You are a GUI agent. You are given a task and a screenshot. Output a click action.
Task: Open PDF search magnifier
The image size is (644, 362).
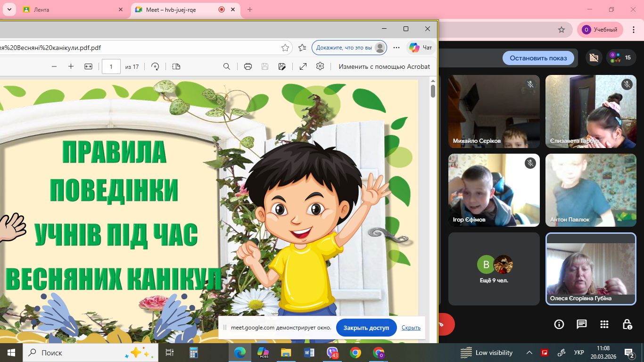(x=227, y=66)
